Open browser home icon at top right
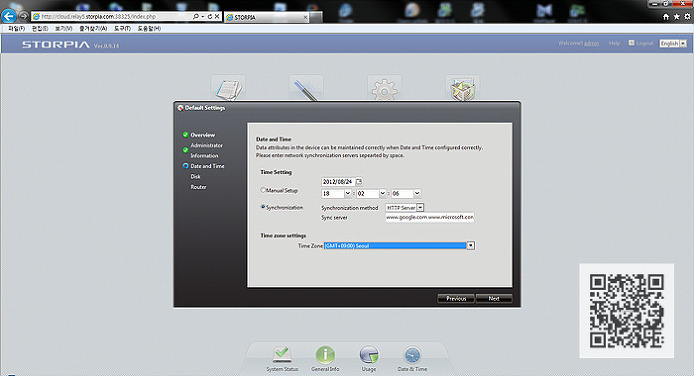This screenshot has width=694, height=376. [666, 17]
